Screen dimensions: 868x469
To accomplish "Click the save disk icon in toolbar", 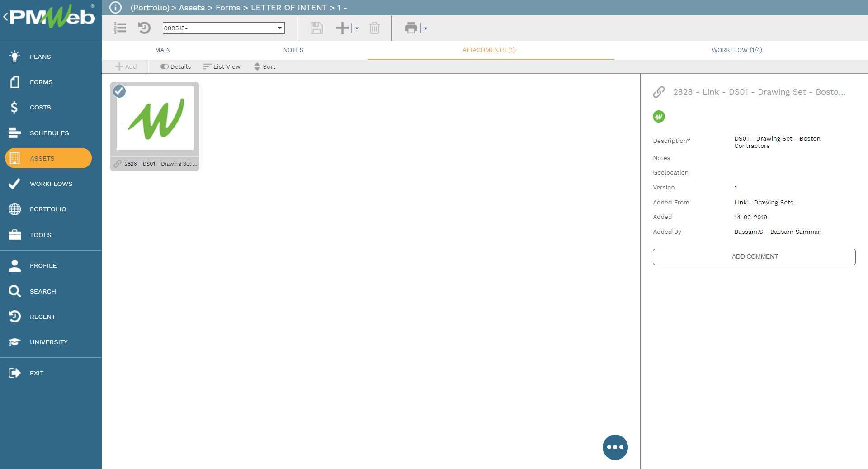I will pyautogui.click(x=316, y=28).
